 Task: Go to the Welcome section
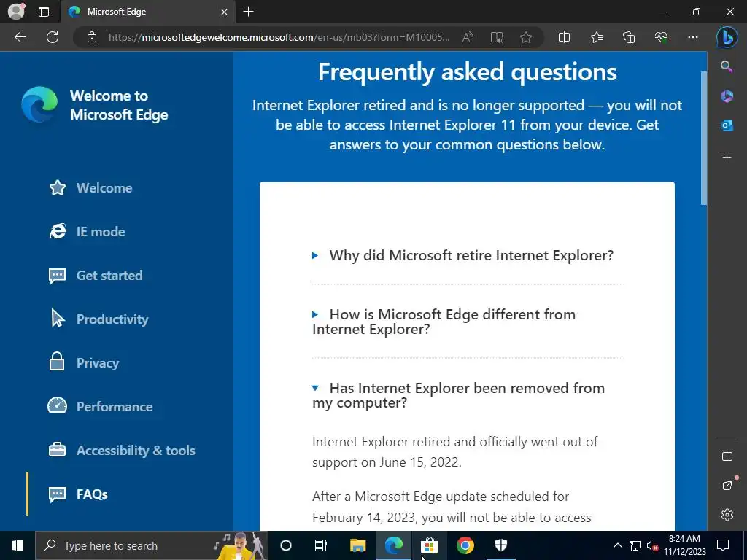point(90,188)
